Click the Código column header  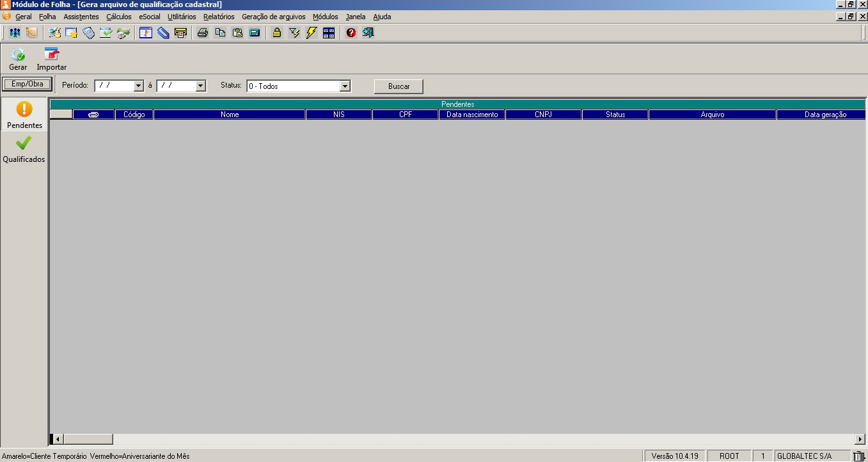(x=134, y=115)
